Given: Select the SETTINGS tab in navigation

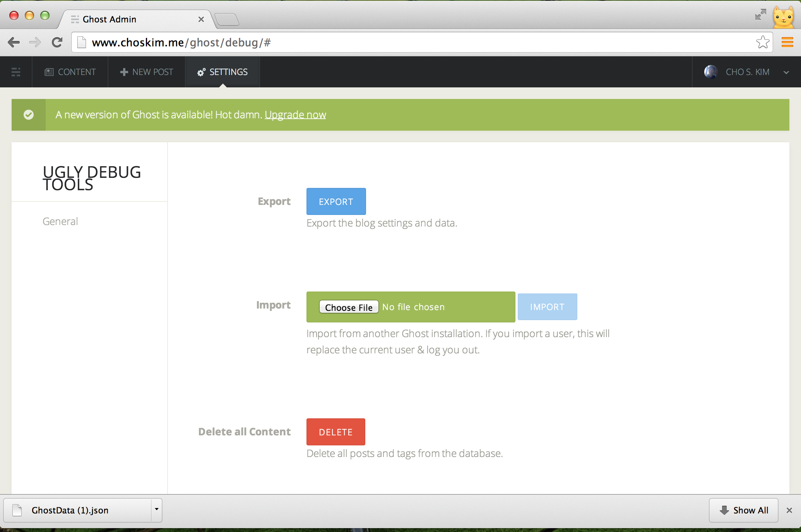Looking at the screenshot, I should [222, 71].
